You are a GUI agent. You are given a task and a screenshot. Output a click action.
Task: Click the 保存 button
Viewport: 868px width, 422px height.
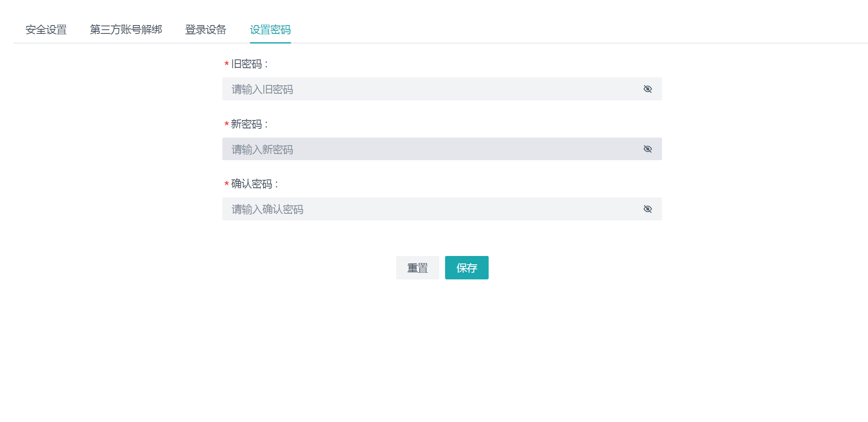(466, 268)
